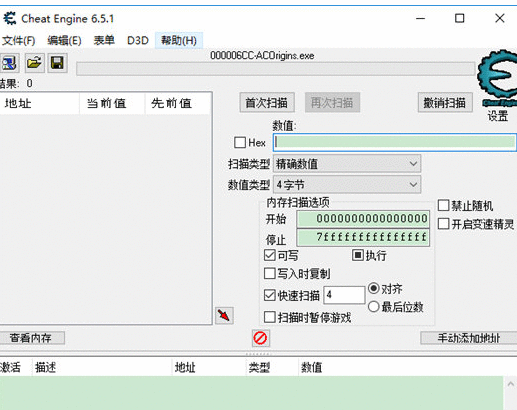Open the 表单 menu
The width and height of the screenshot is (517, 410).
[104, 41]
